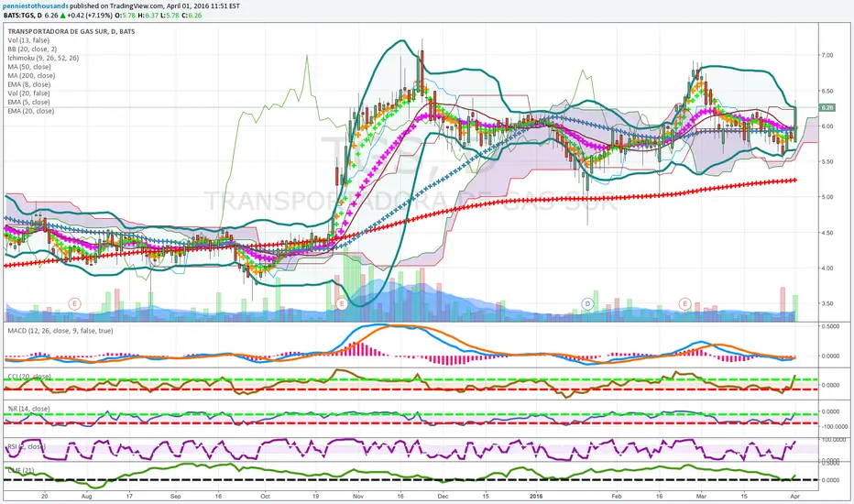Click the H:6.37 high value in header
Screen dimensions: 854x504
pos(148,16)
